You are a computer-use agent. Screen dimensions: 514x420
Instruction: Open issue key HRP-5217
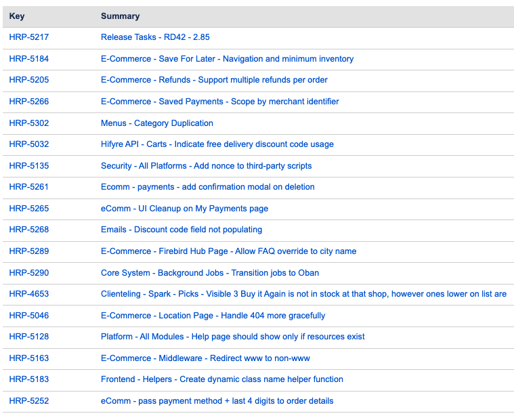[28, 37]
